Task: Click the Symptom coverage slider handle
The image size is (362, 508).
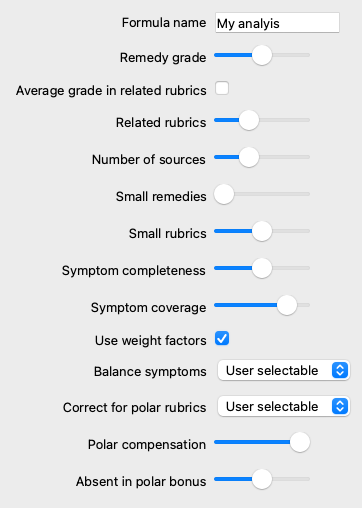Action: pos(287,305)
